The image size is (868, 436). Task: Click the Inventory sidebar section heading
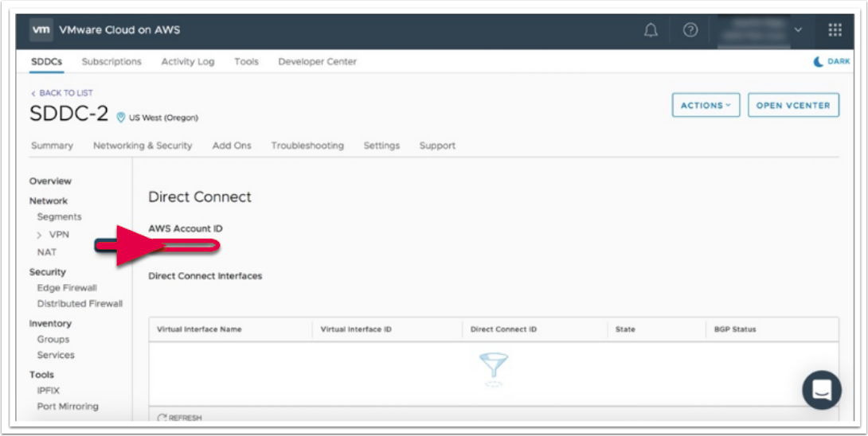(x=50, y=323)
